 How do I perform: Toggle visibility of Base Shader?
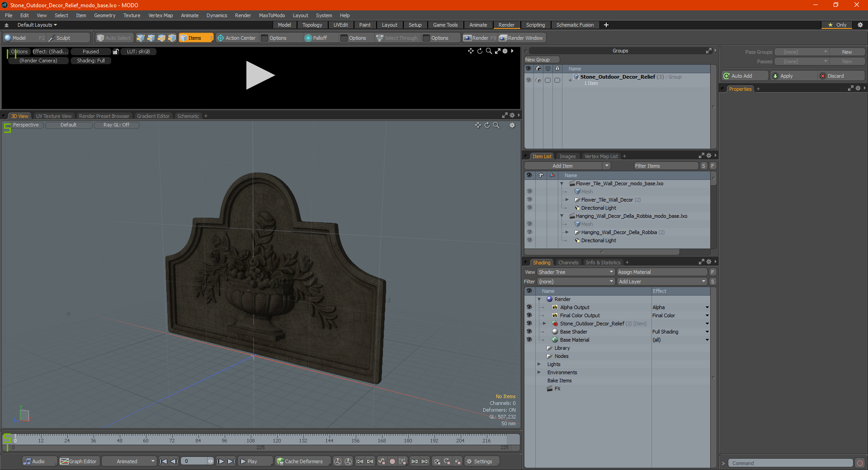(x=529, y=332)
